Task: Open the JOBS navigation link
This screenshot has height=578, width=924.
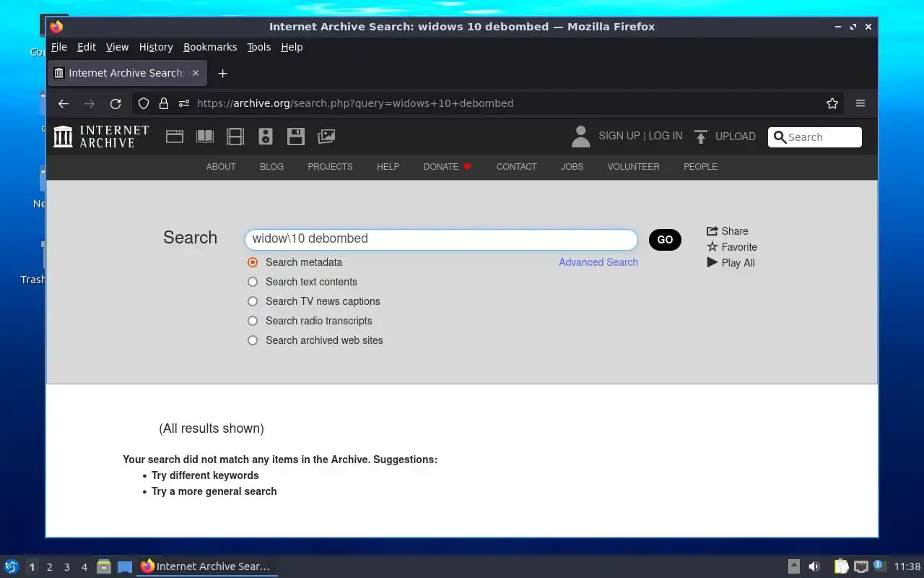Action: pyautogui.click(x=572, y=167)
